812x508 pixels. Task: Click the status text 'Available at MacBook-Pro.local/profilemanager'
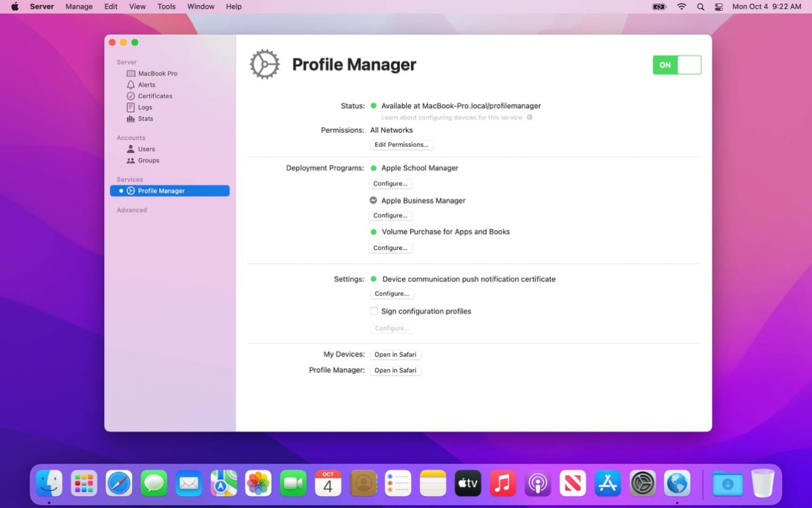[x=461, y=106]
